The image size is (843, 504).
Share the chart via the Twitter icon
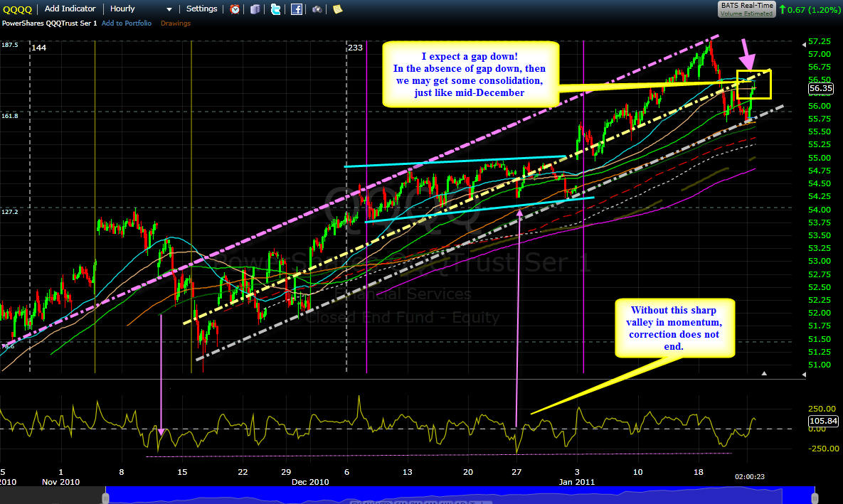(x=275, y=9)
